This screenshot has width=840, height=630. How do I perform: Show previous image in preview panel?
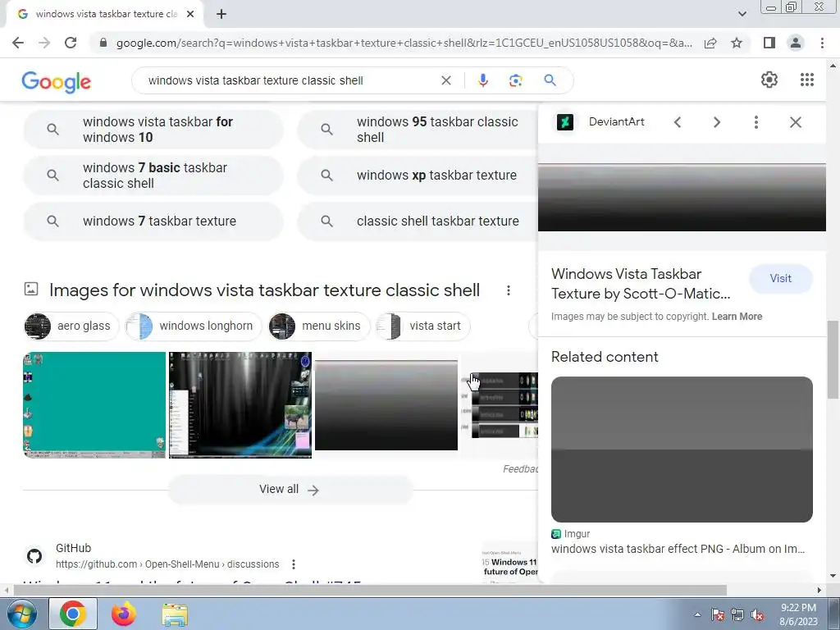click(x=678, y=122)
